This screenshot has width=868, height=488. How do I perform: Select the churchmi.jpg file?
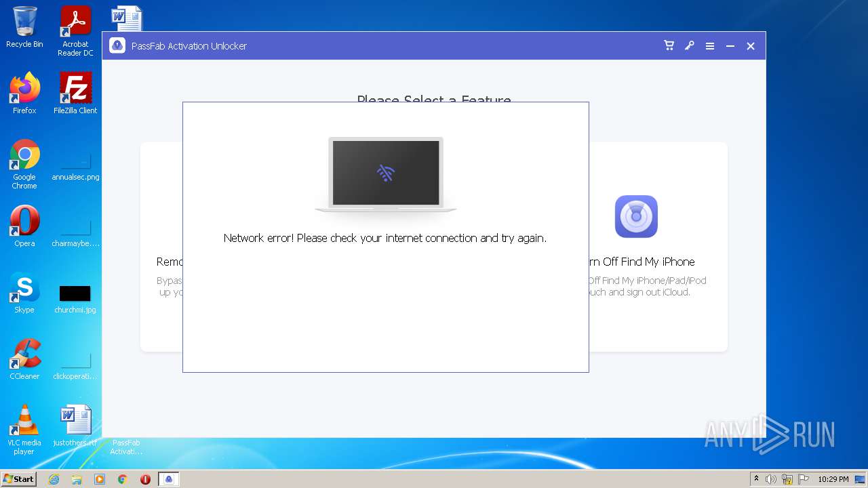tap(75, 298)
